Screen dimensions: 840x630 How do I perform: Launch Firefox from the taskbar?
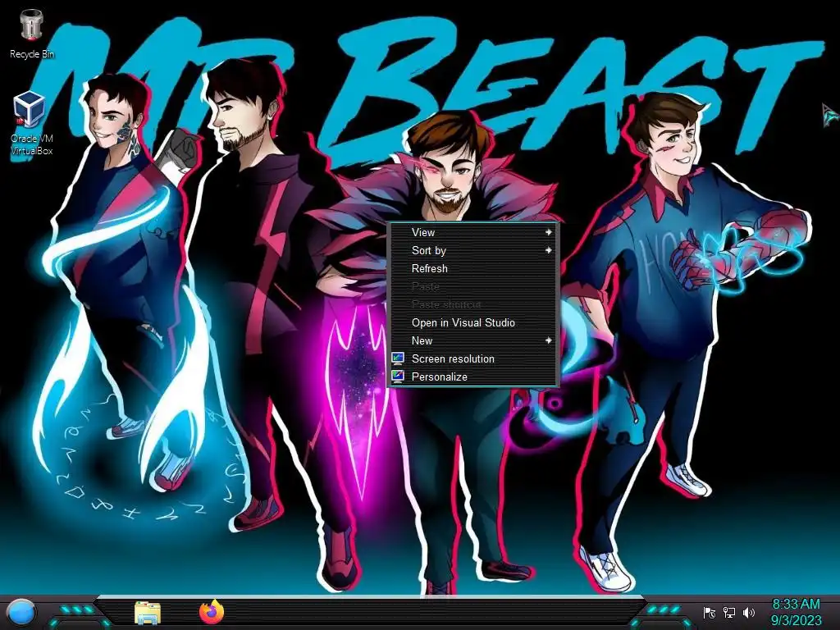[x=212, y=612]
